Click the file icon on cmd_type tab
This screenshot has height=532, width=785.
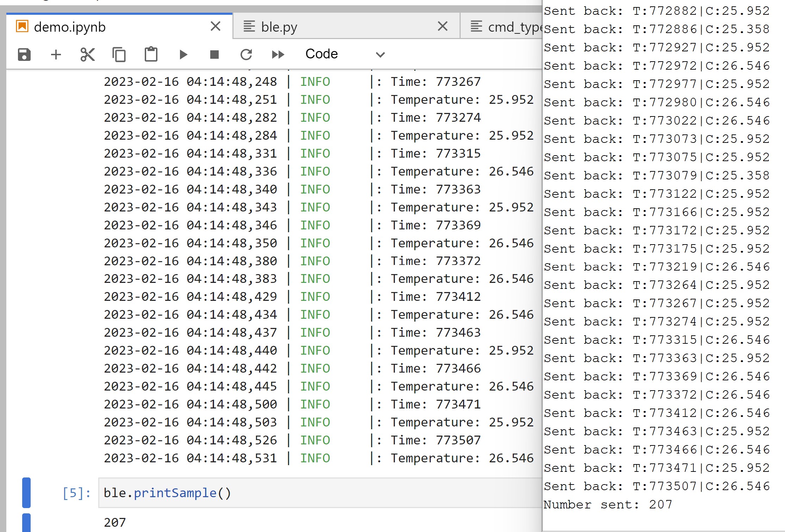point(476,26)
